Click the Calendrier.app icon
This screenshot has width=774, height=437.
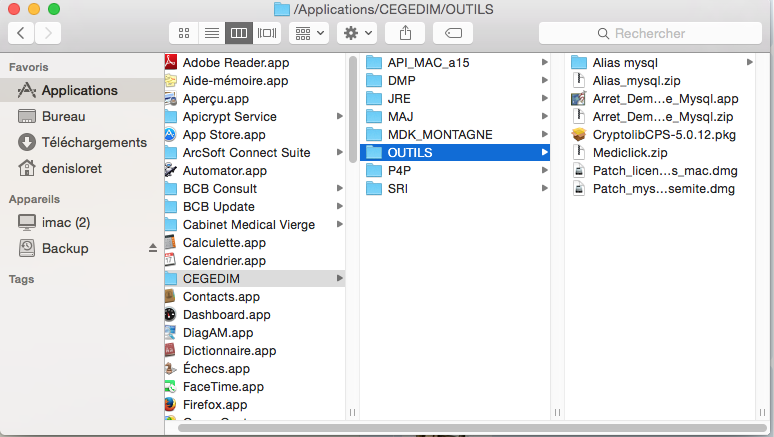pyautogui.click(x=171, y=260)
